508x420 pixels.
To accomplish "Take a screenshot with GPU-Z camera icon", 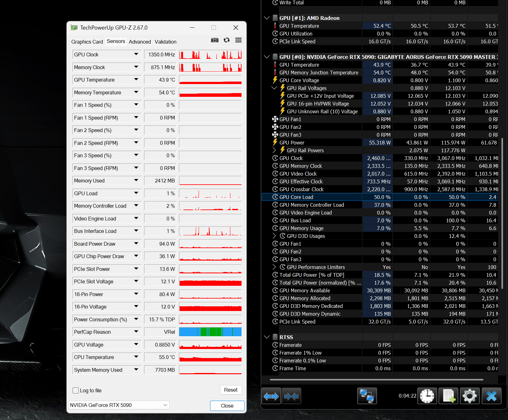I will (215, 40).
